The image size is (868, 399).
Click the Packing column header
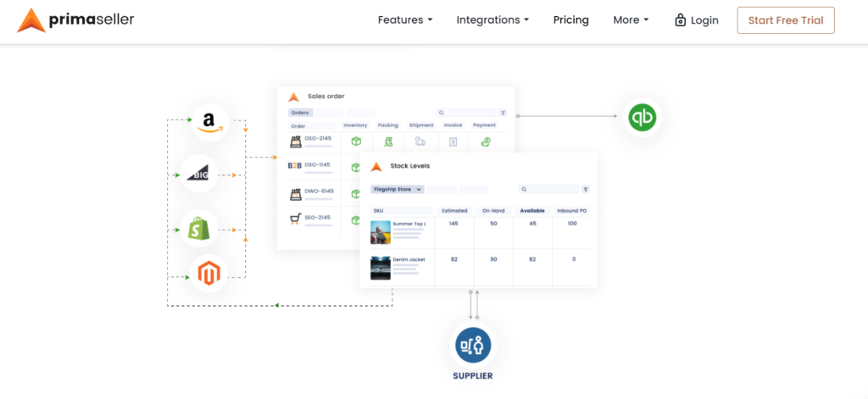tap(388, 125)
